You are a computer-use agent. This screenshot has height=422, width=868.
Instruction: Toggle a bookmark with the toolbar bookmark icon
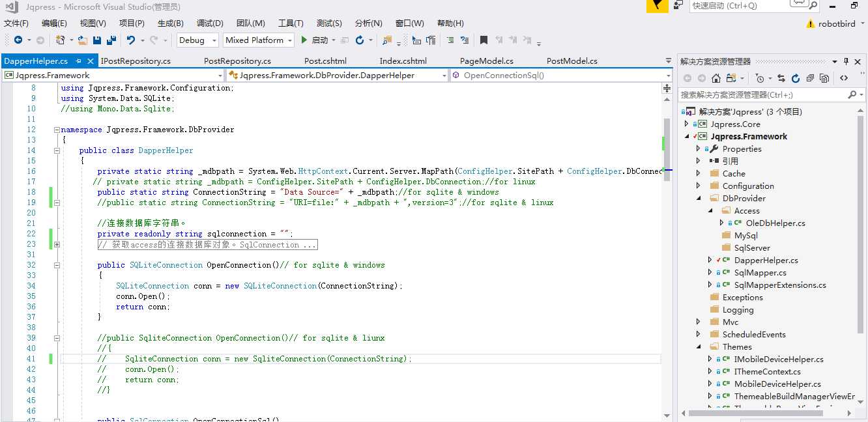pos(484,40)
